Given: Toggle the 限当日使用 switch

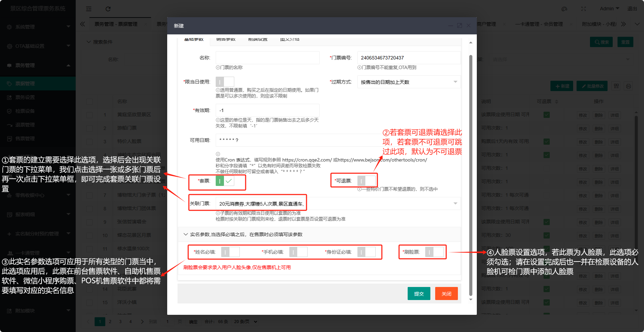Looking at the screenshot, I should pos(225,82).
